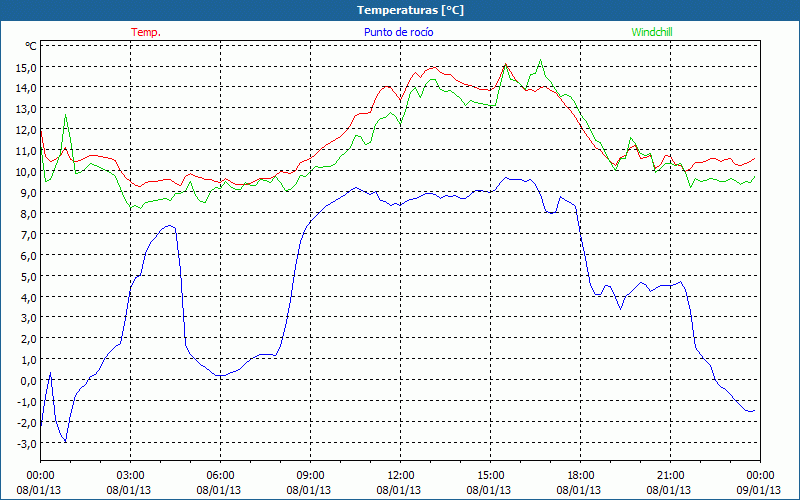Click the '-2,0' y-axis value

27,423
